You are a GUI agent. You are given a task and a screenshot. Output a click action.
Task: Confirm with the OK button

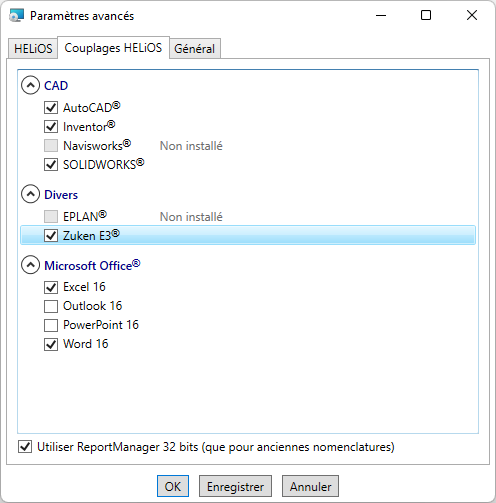(x=173, y=486)
